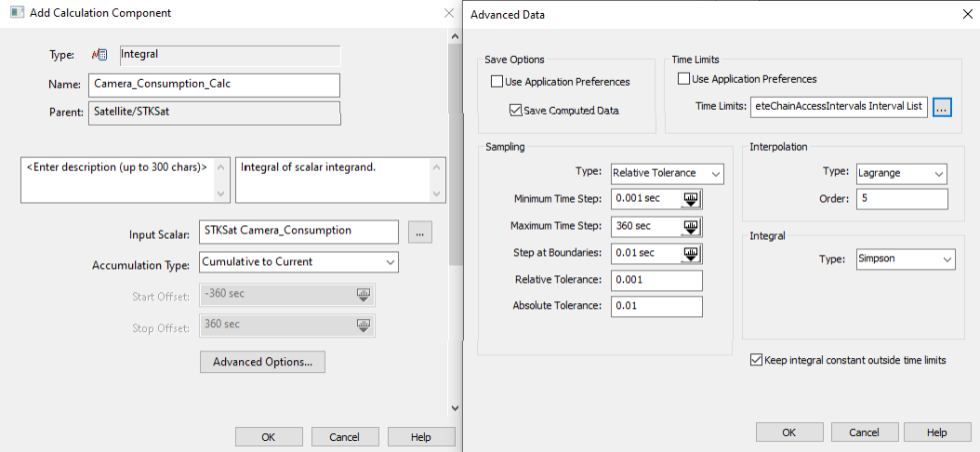Close the Add Calculation Component window

coord(448,14)
